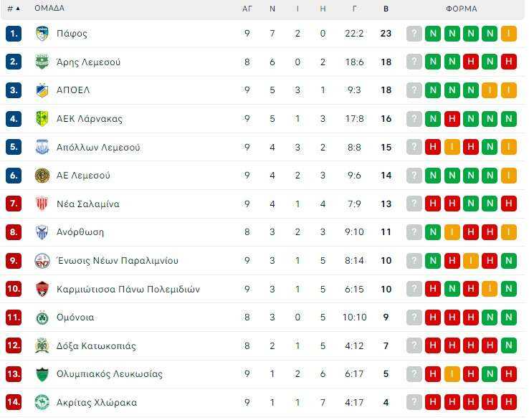Sort table by the ΑΓ games column
The height and width of the screenshot is (420, 529).
(x=247, y=9)
